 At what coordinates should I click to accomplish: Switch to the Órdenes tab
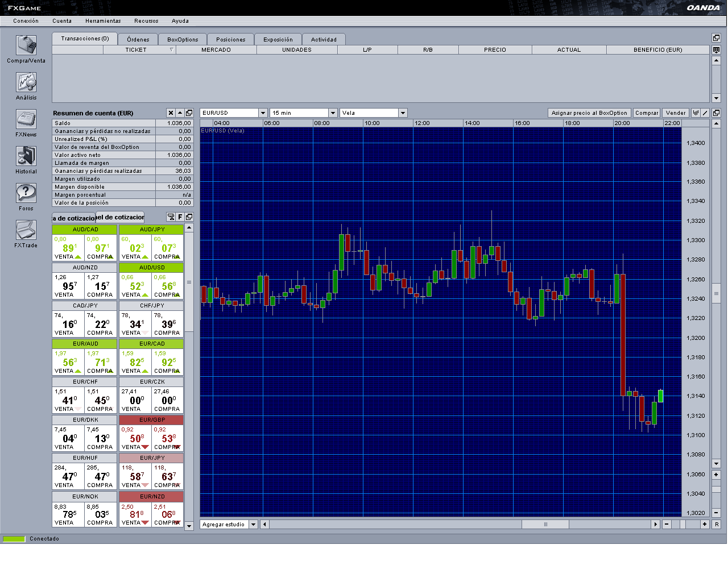[x=138, y=40]
